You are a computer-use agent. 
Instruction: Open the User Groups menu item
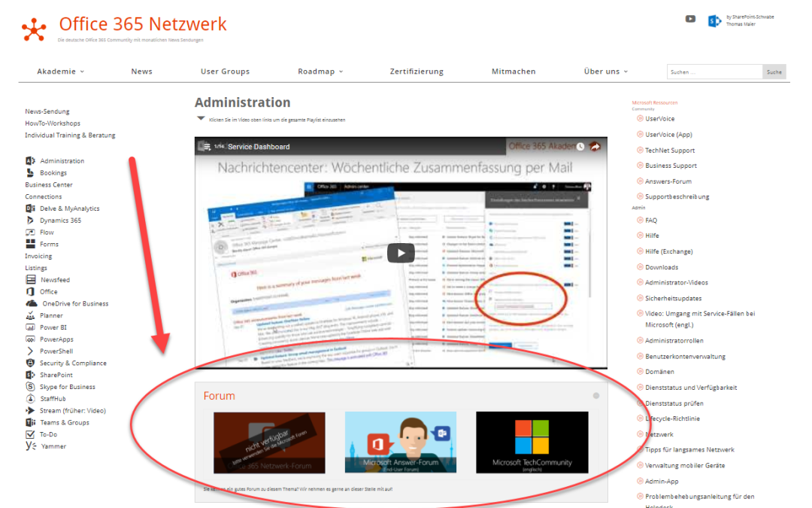tap(226, 71)
